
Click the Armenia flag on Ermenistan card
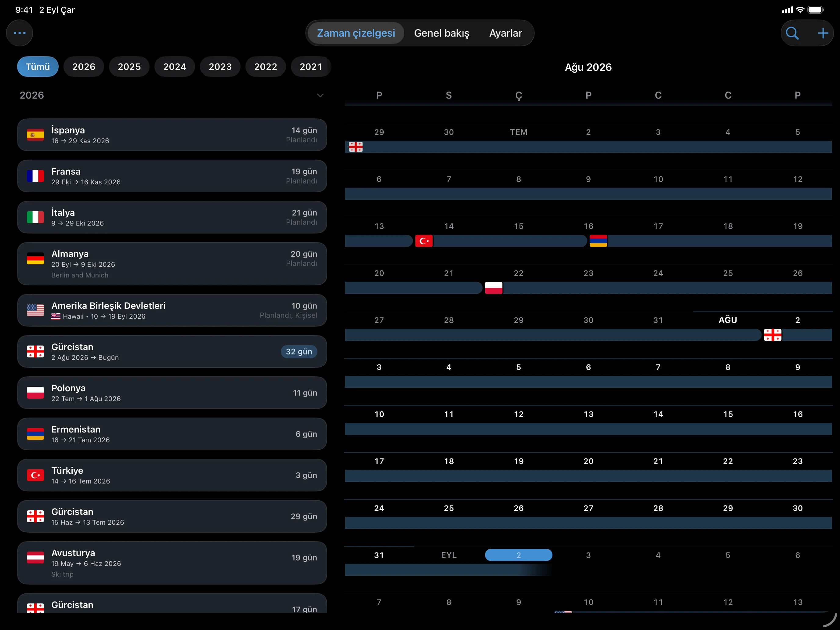35,434
